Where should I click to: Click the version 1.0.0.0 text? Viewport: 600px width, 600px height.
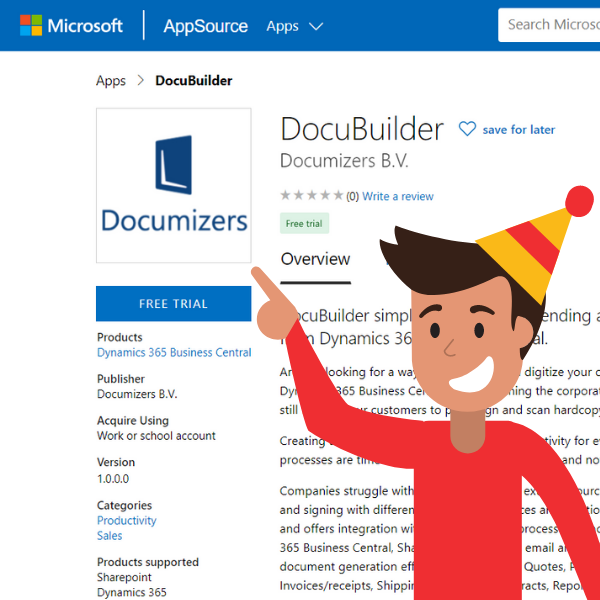[x=113, y=479]
